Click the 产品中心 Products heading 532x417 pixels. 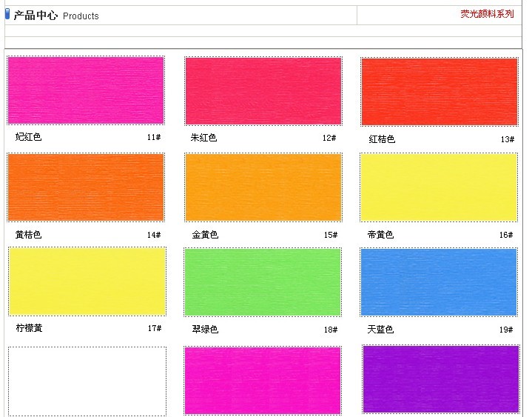[56, 16]
